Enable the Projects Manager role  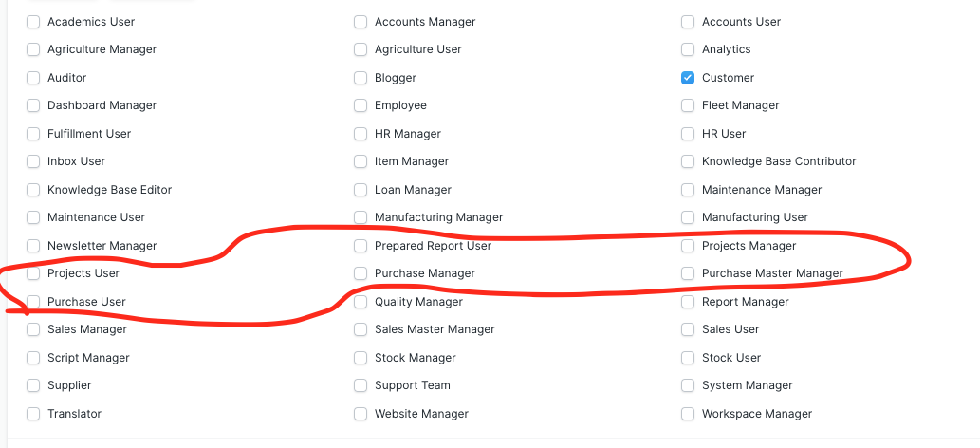(688, 246)
